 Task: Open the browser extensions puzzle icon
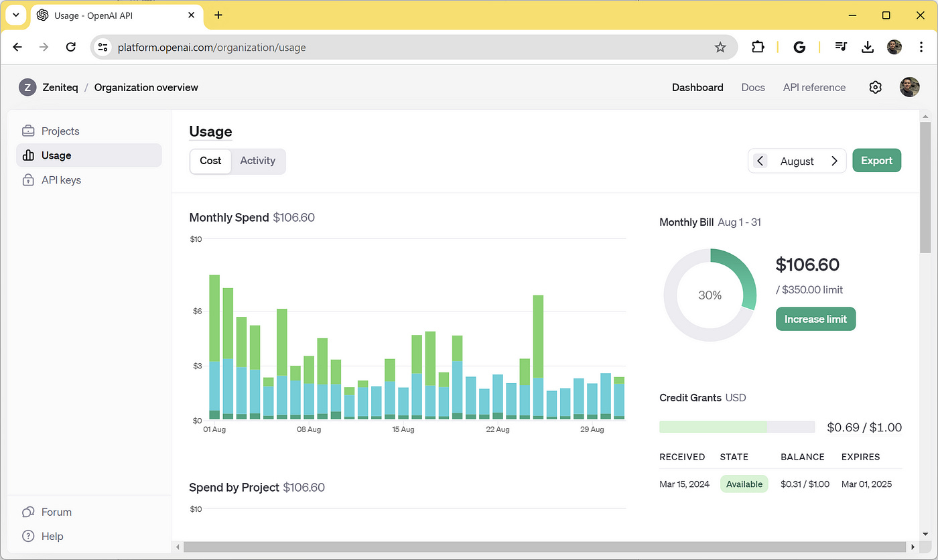click(758, 47)
